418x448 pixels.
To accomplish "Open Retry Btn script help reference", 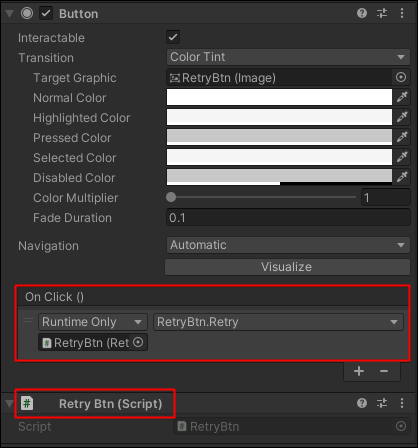I will pos(362,403).
